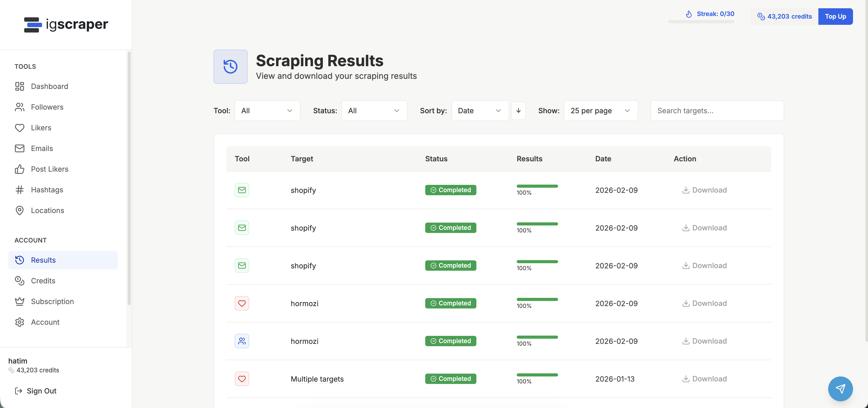
Task: Toggle the sort direction arrow next to Date
Action: [519, 110]
